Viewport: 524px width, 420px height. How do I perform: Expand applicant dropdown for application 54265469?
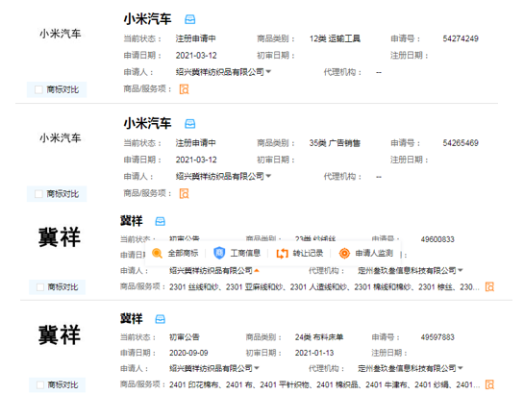pos(268,176)
